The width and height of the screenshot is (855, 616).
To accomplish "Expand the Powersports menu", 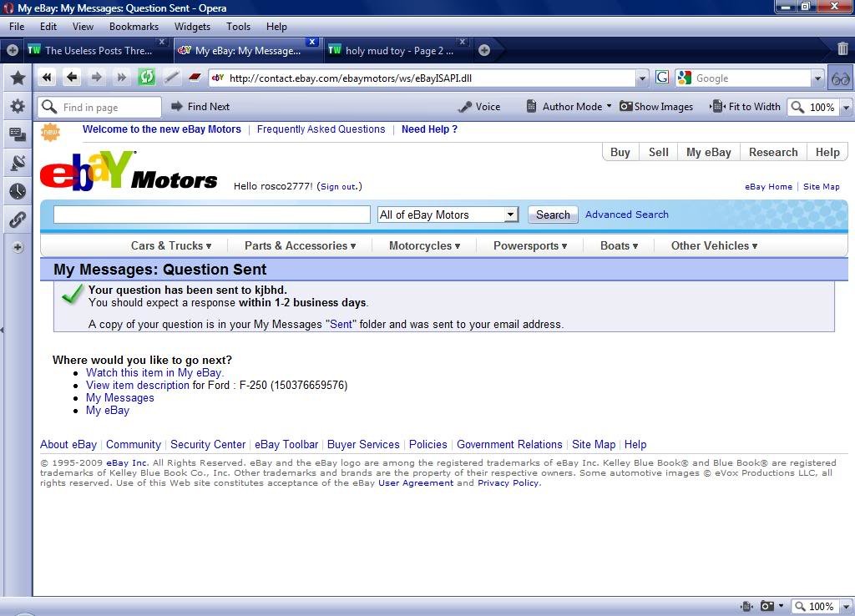I will point(530,246).
